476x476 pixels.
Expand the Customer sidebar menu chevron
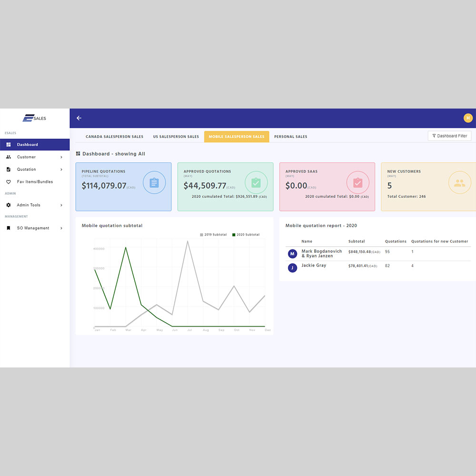[61, 157]
